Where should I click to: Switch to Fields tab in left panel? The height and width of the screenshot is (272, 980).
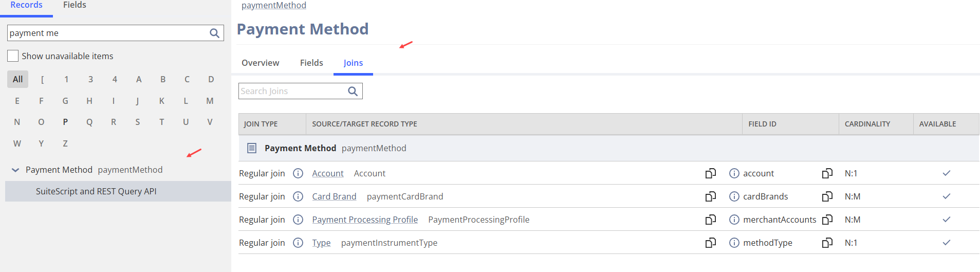pyautogui.click(x=75, y=5)
